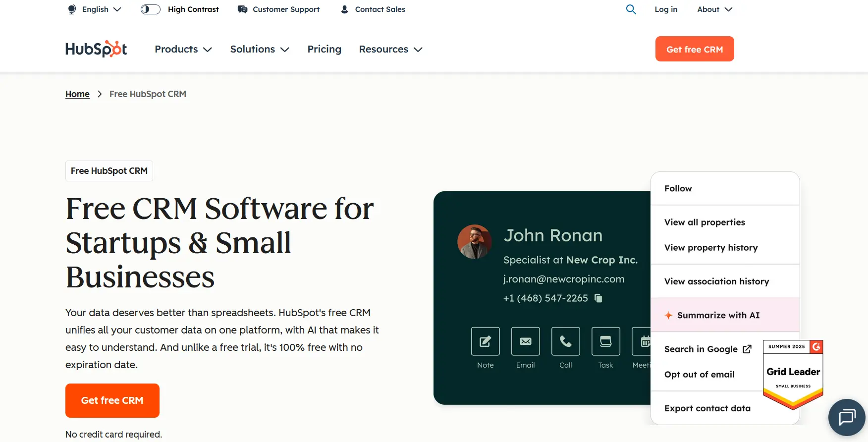868x442 pixels.
Task: Open the Pricing page
Action: [x=325, y=49]
